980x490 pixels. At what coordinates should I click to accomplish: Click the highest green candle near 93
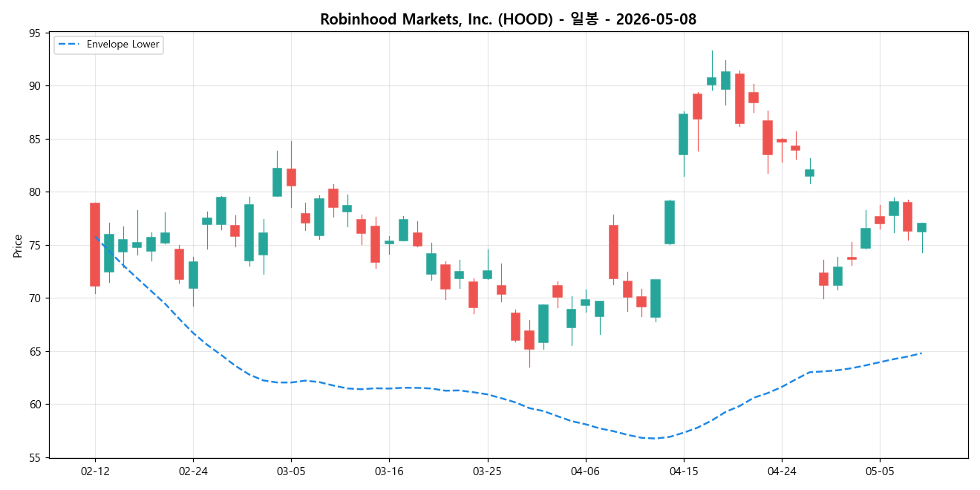click(711, 81)
